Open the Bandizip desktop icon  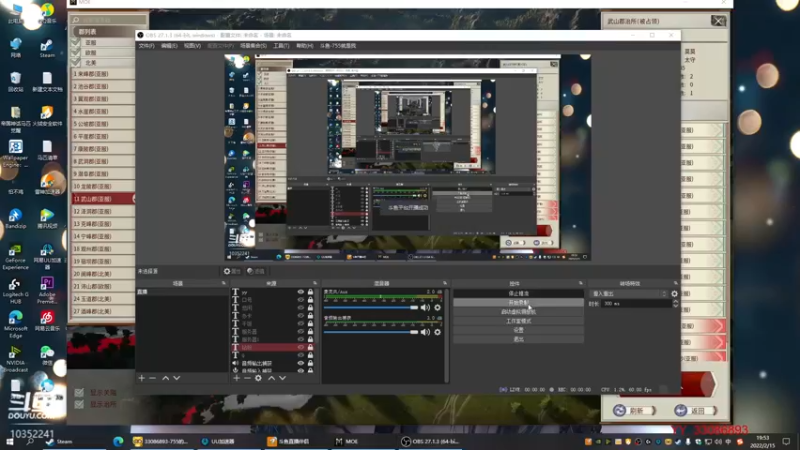click(x=15, y=218)
